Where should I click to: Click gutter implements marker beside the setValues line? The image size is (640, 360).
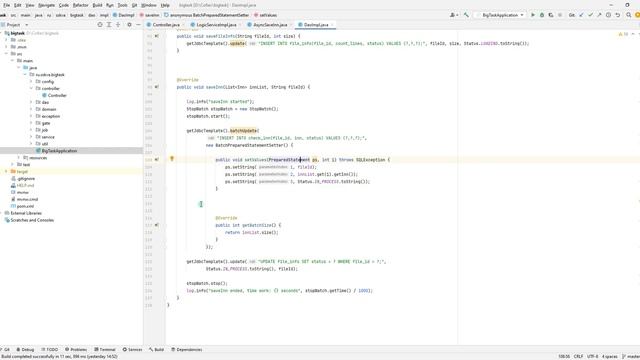pyautogui.click(x=157, y=160)
